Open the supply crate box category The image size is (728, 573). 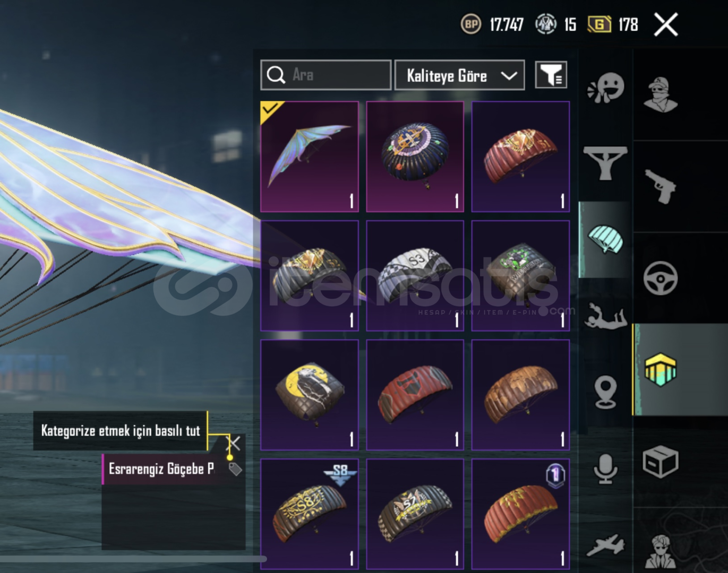[x=661, y=462]
